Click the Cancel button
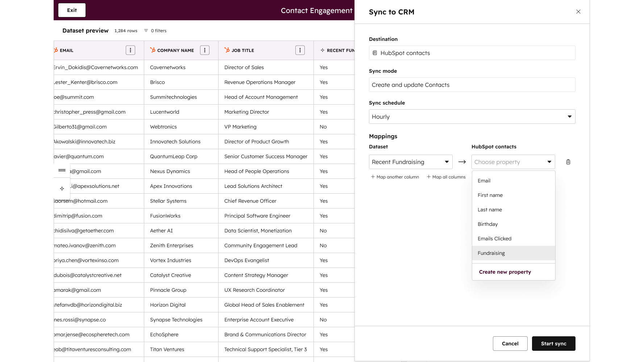644x362 pixels. tap(510, 344)
